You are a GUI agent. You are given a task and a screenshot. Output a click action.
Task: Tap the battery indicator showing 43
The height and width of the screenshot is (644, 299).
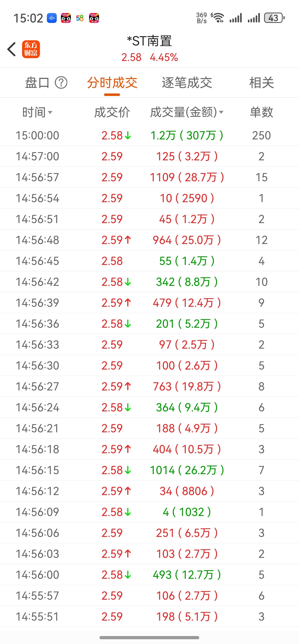[x=274, y=18]
